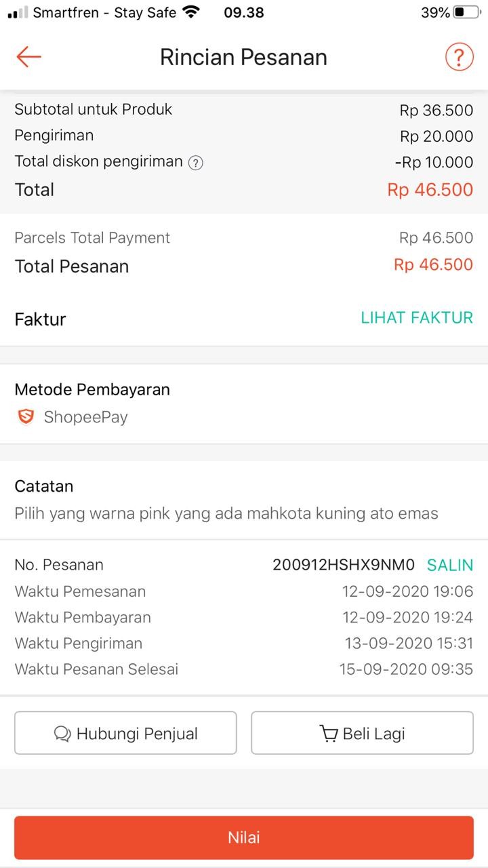Open help via question mark icon

coord(459,57)
